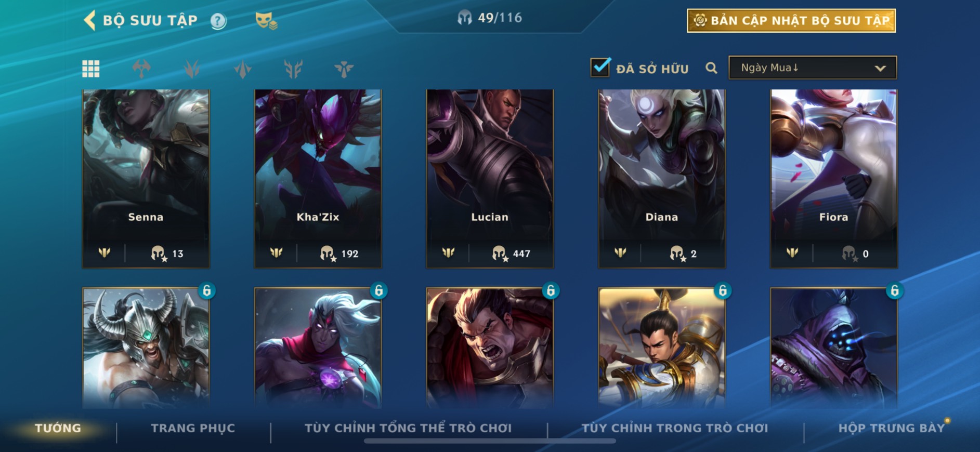Screen dimensions: 980x452
Task: Open the Hộp Trưng Bày tab
Action: pos(892,428)
